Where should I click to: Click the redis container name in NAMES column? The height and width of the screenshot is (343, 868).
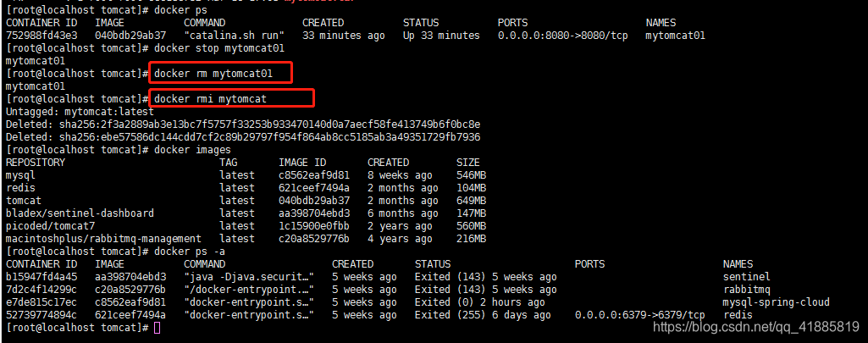pos(738,315)
